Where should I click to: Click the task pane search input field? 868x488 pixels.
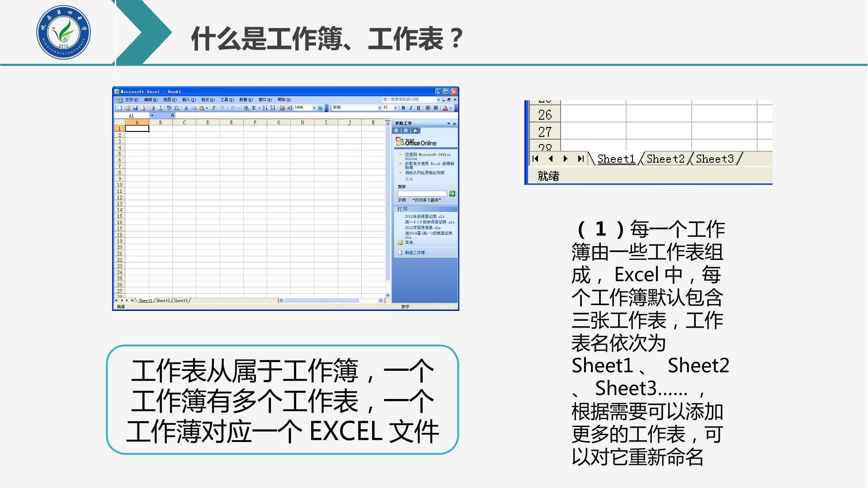tap(422, 193)
